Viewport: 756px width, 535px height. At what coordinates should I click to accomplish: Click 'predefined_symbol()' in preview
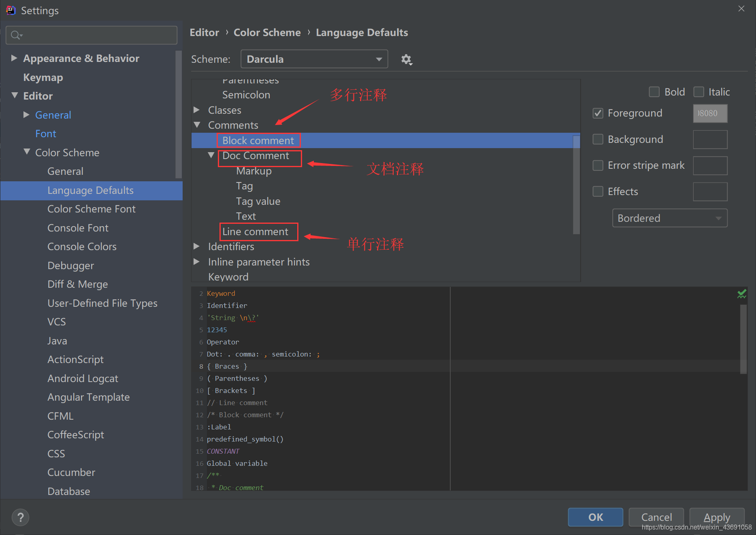coord(245,439)
